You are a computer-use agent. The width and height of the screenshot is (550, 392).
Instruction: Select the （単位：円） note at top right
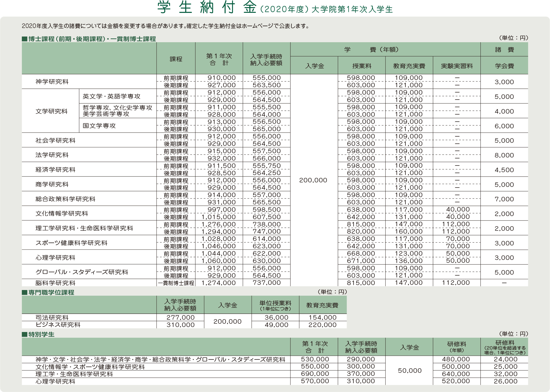(514, 38)
